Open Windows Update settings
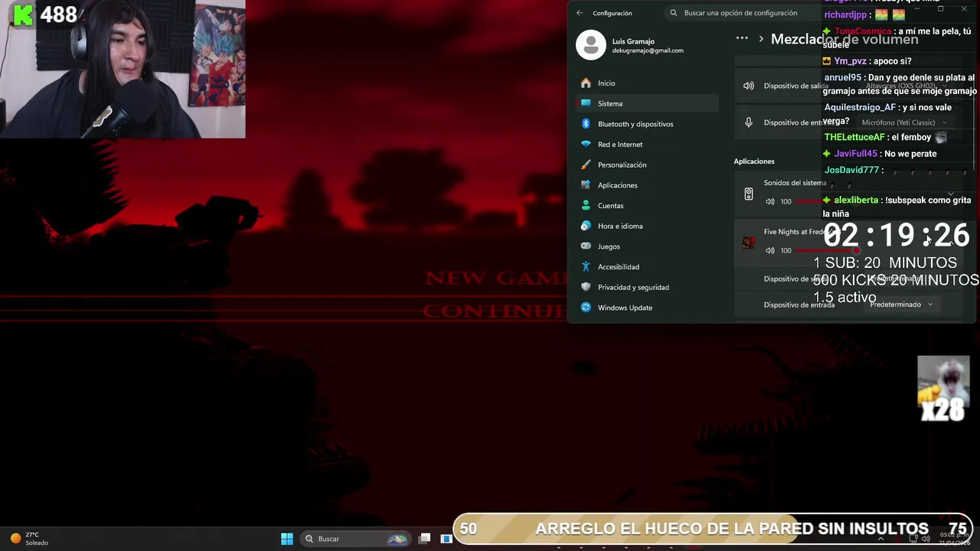980x551 pixels. (x=647, y=308)
